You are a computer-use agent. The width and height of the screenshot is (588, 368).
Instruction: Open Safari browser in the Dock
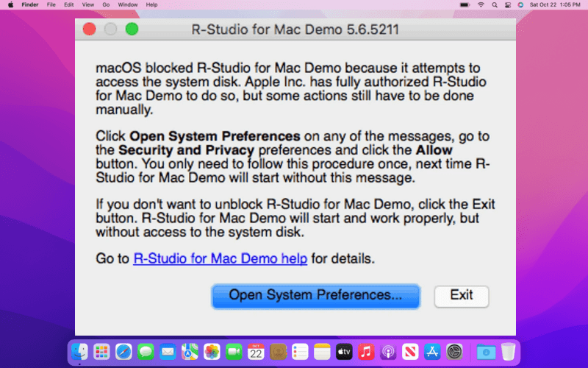click(x=123, y=353)
